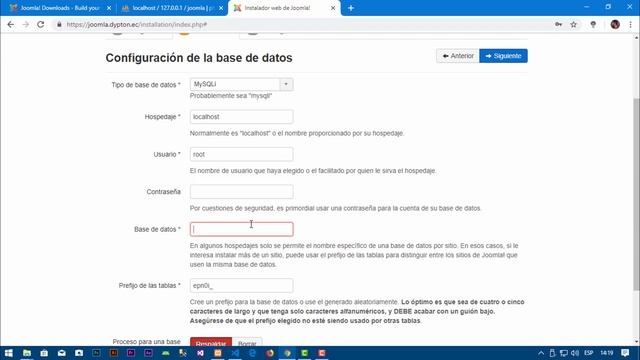The image size is (640, 360).
Task: Reload the Joomla installer page
Action: 40,24
